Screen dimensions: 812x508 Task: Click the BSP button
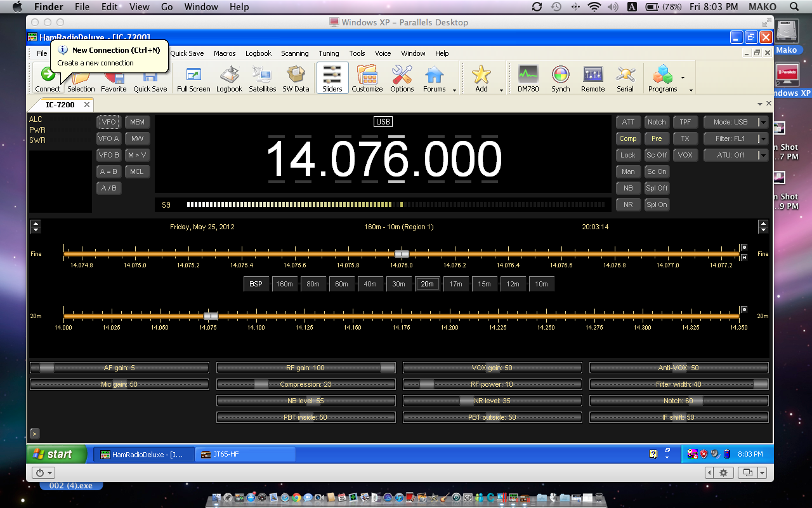(256, 284)
